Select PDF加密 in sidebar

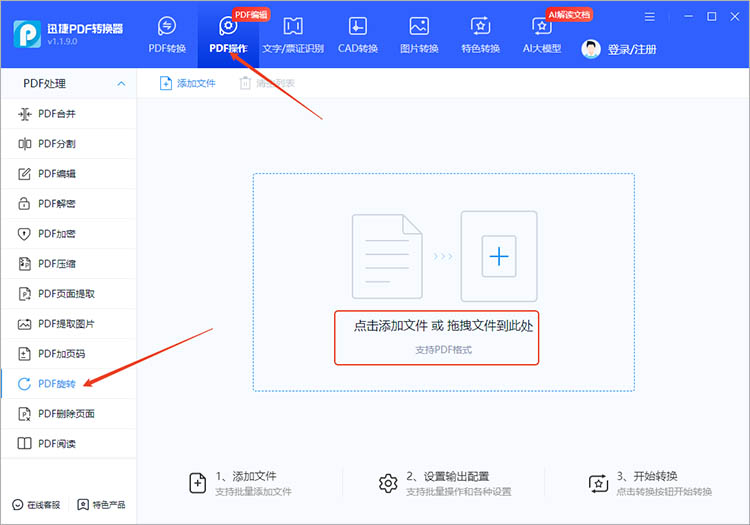[69, 234]
